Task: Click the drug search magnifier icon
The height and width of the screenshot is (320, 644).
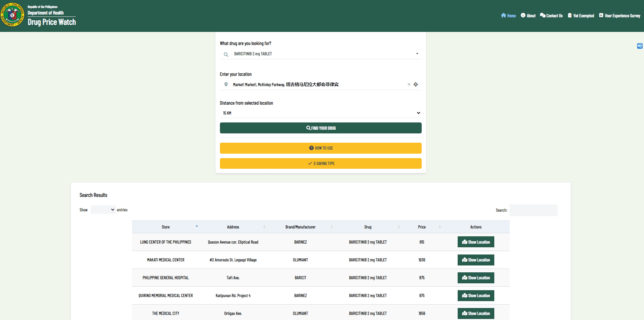Action: point(226,54)
